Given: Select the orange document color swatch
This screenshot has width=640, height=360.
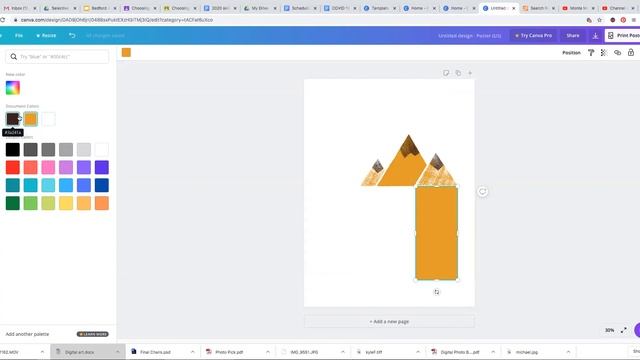Looking at the screenshot, I should pyautogui.click(x=30, y=119).
